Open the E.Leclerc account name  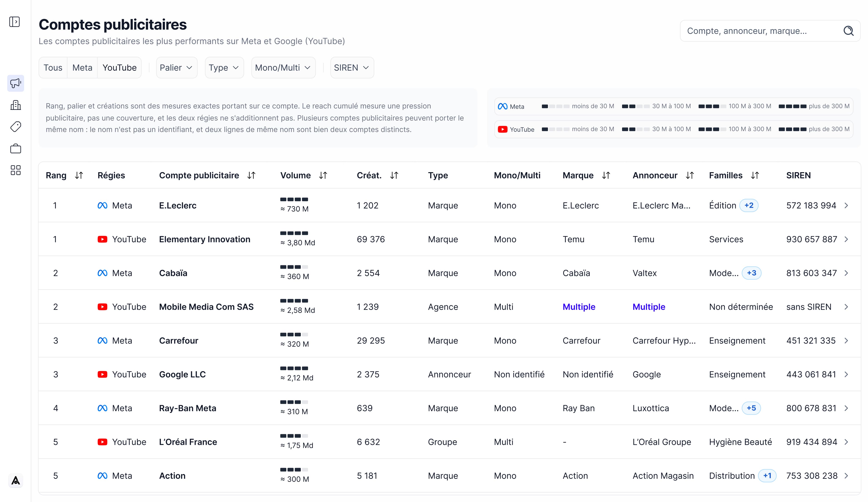(178, 205)
